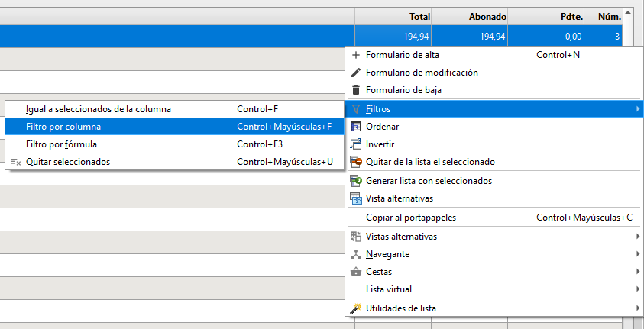
Task: Expand the Vistas alternativas submenu arrow
Action: pos(637,237)
